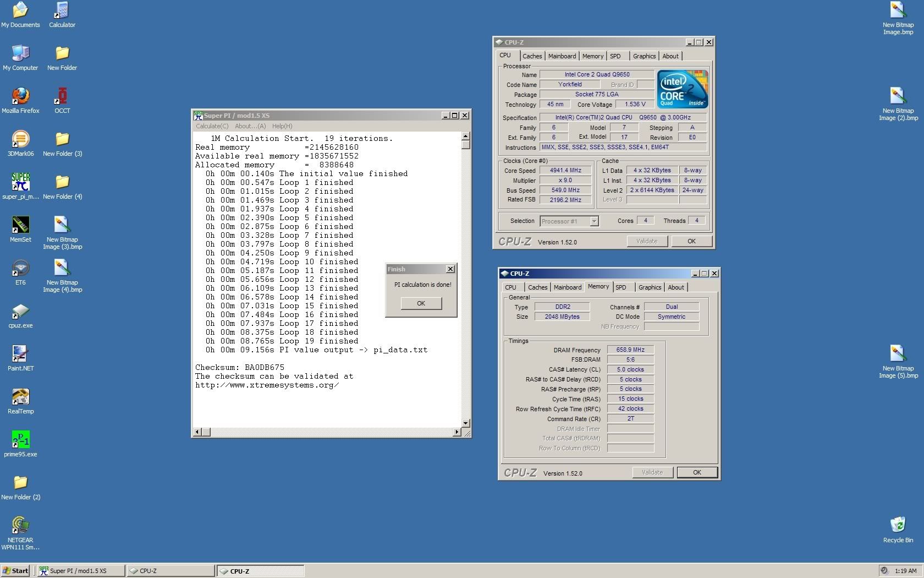This screenshot has width=924, height=578.
Task: Run prime95.exe from desktop
Action: [x=20, y=444]
